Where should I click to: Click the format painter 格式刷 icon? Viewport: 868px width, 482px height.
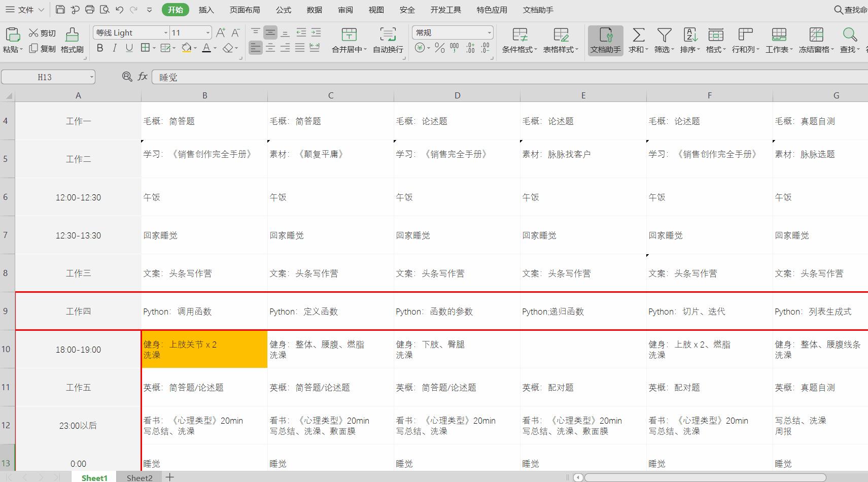point(72,41)
